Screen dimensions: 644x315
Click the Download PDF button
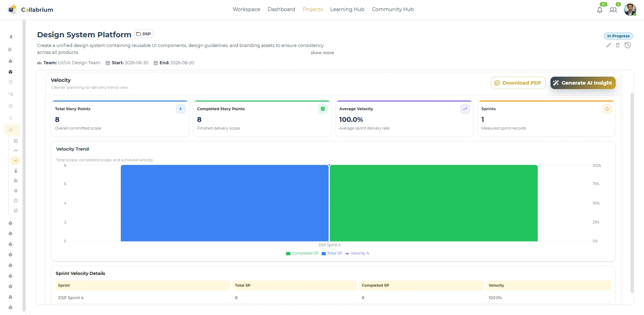coord(518,83)
